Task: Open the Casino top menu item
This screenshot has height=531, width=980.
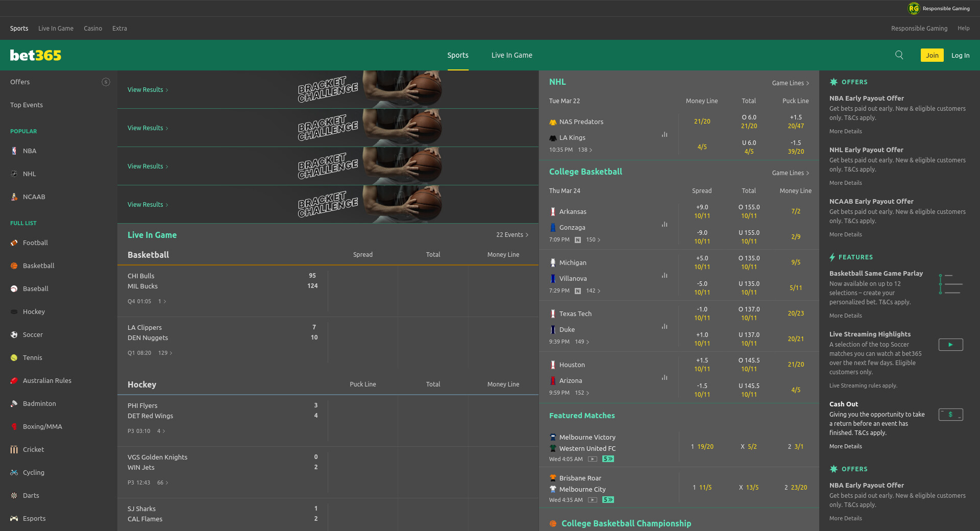Action: click(93, 29)
